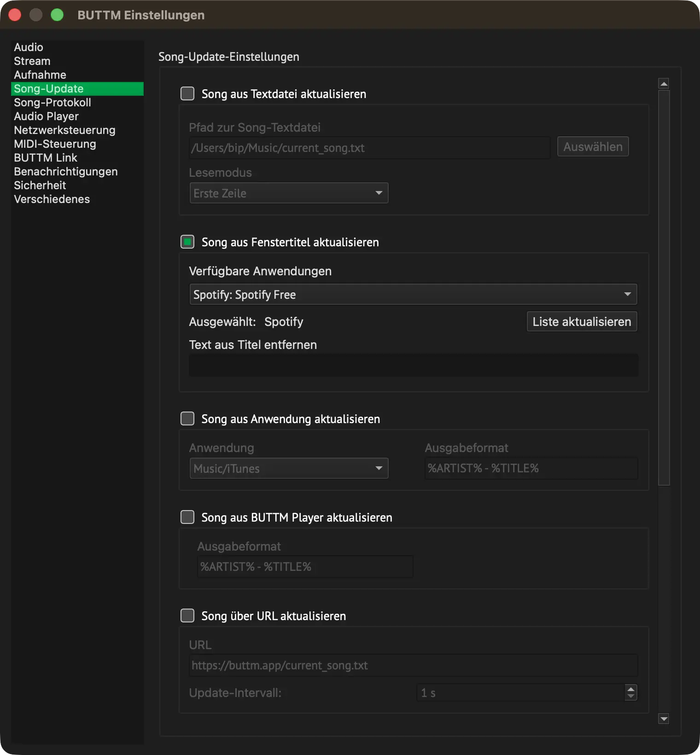Viewport: 700px width, 755px height.
Task: Click the scrollbar down arrow
Action: click(x=664, y=719)
